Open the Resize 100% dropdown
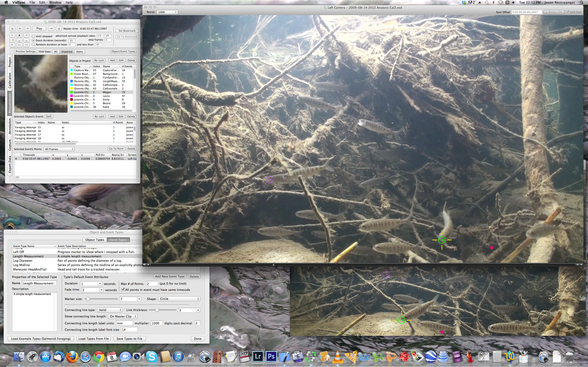This screenshot has width=588, height=367. tap(167, 12)
